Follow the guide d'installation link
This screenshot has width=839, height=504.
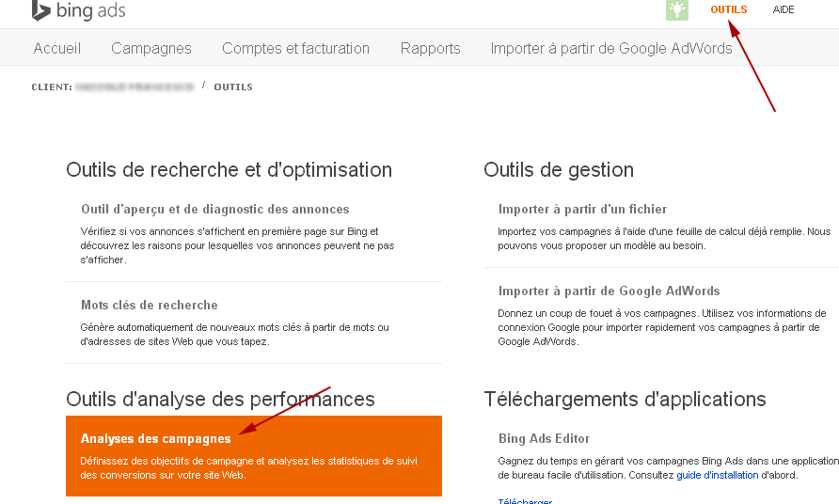pos(717,475)
